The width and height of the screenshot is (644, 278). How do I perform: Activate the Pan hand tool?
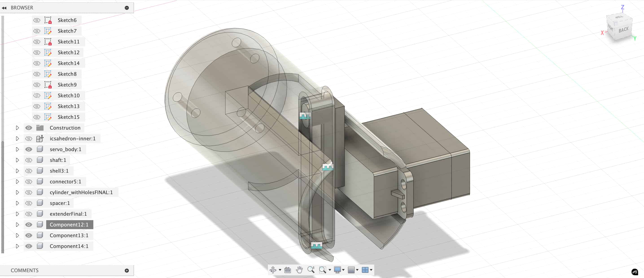299,270
